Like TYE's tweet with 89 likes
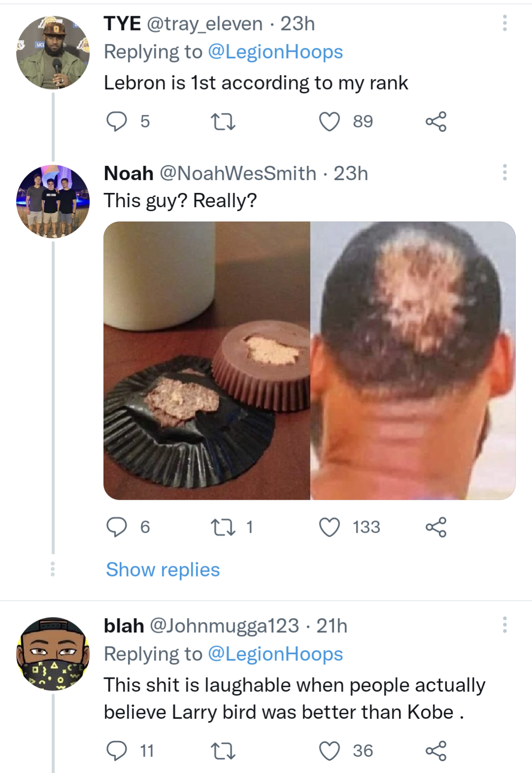532x773 pixels. [329, 121]
